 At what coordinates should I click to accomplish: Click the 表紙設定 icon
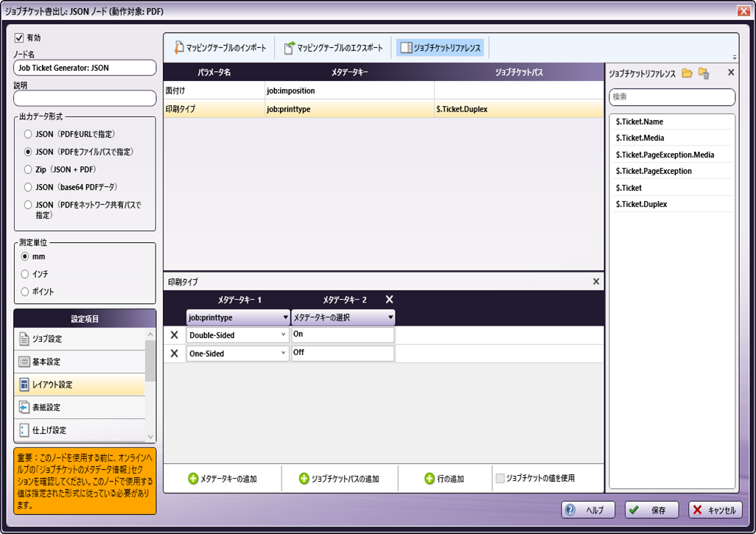point(24,407)
